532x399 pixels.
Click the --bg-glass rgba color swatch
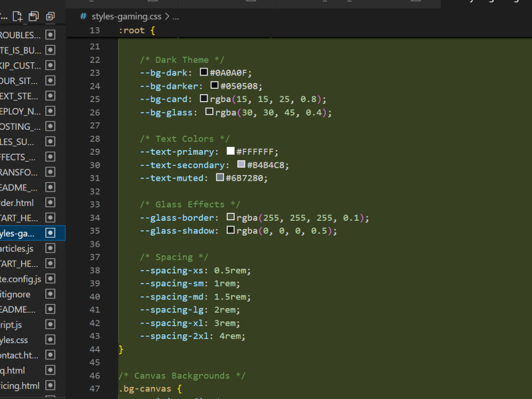click(209, 112)
